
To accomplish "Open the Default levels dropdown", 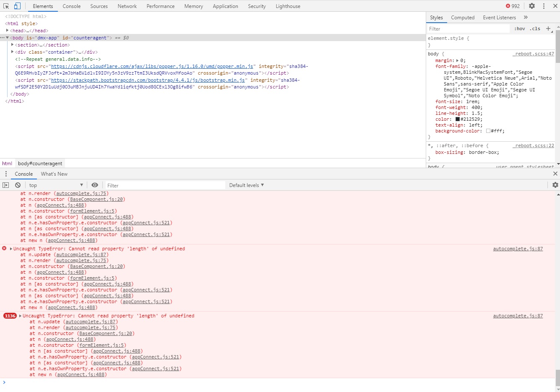I will [x=247, y=185].
